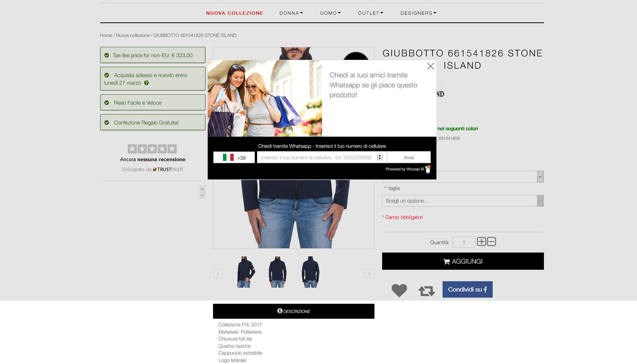Expand the DONNA menu
The height and width of the screenshot is (364, 637).
pos(291,13)
